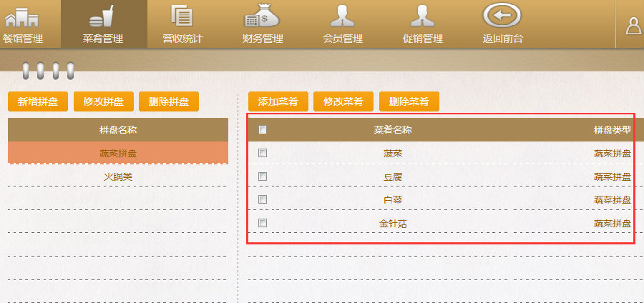Click the user profile icon at top right

pos(633,26)
